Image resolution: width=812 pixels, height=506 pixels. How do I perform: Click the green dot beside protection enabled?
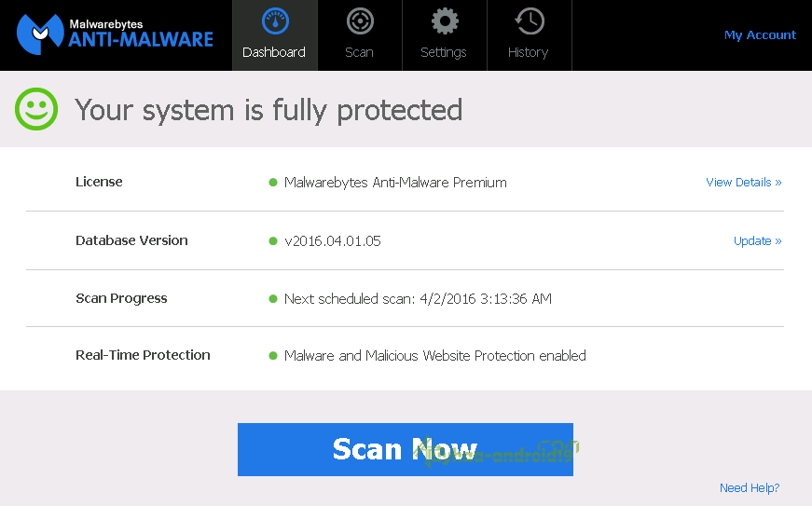click(x=273, y=355)
